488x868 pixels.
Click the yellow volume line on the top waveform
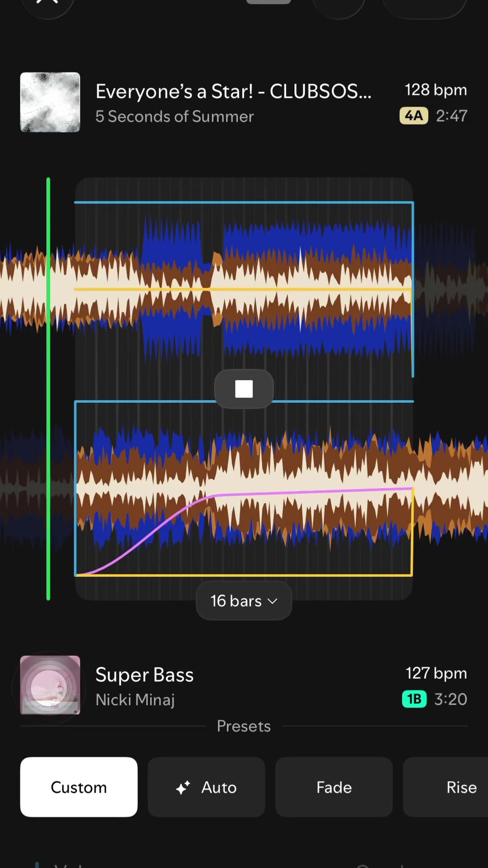pos(243,289)
